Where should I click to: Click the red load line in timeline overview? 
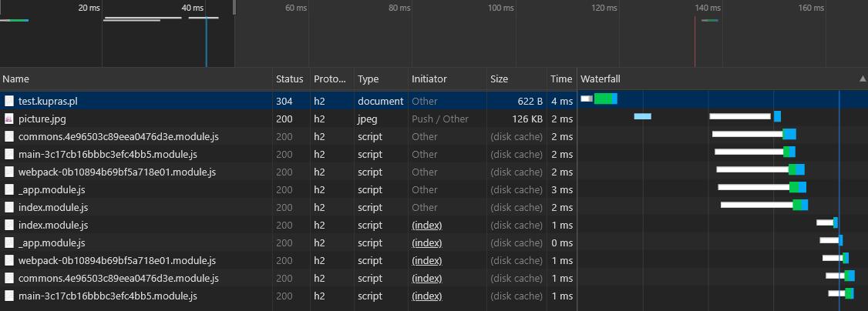(x=695, y=42)
